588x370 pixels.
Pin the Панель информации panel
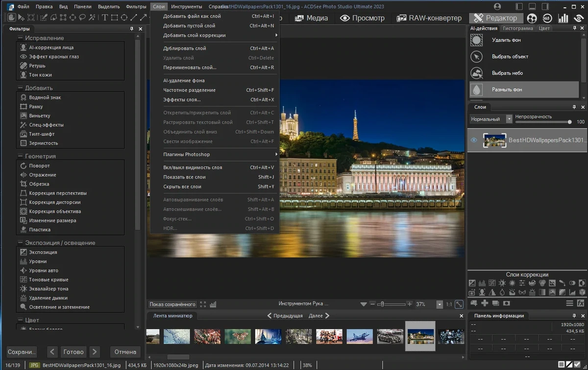[x=574, y=316]
